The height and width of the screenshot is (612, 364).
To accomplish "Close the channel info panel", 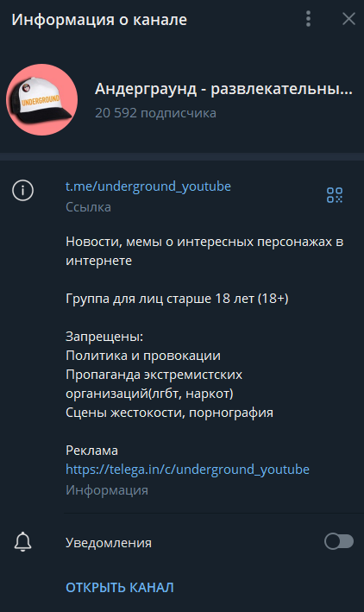I will tap(348, 19).
